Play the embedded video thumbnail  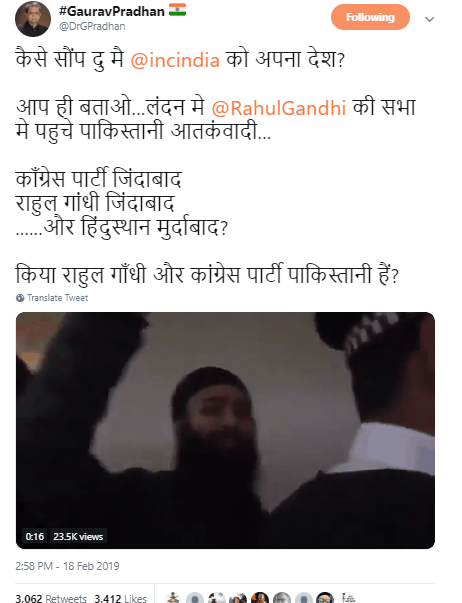pos(225,430)
